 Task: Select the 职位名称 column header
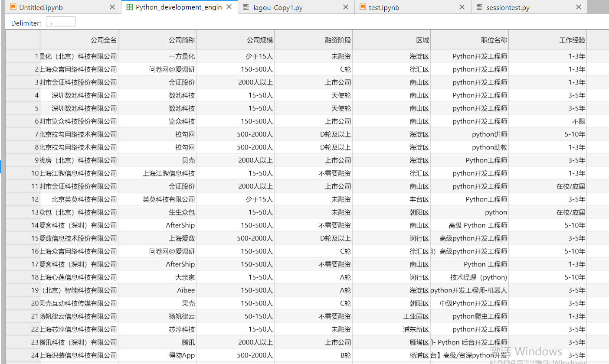[469, 40]
